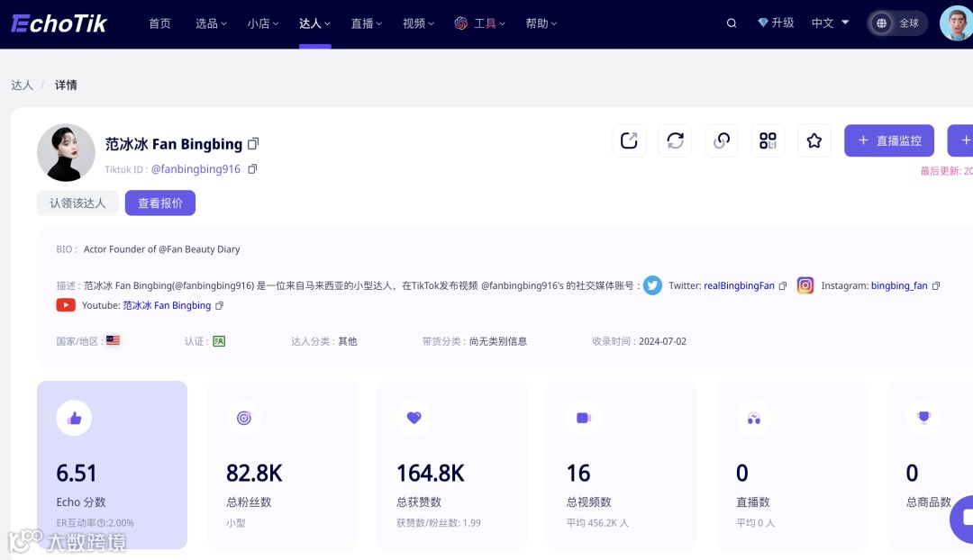The image size is (973, 560).
Task: Click video icon on total videos card
Action: point(584,418)
